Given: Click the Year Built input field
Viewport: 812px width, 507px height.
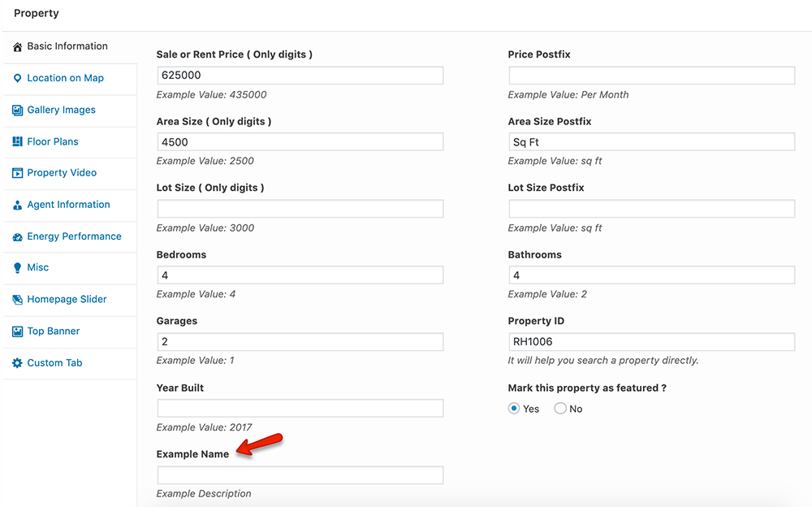Looking at the screenshot, I should point(300,408).
